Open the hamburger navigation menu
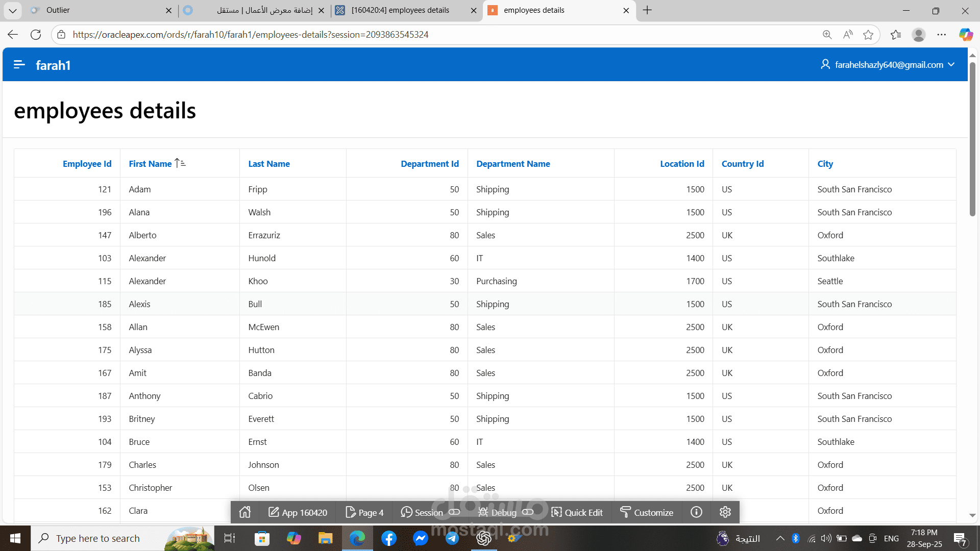This screenshot has width=980, height=551. pos(19,65)
